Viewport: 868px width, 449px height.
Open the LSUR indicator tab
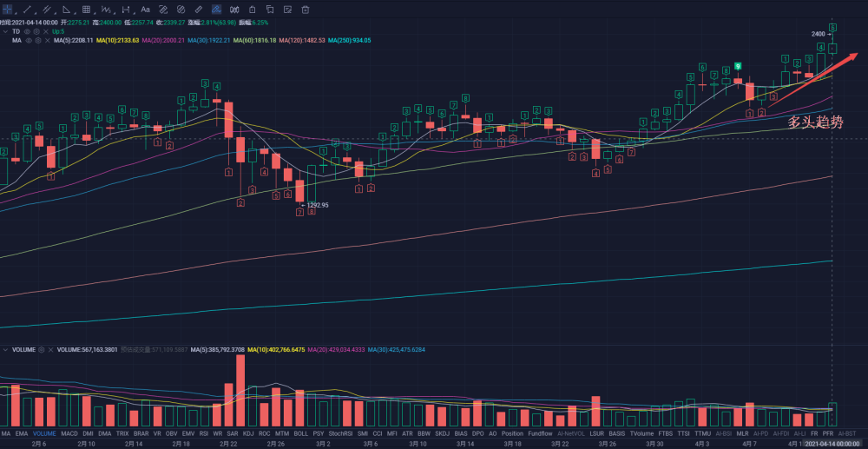597,433
